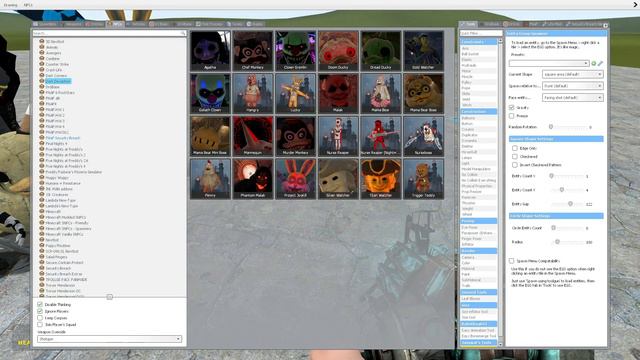
Task: Open the Presets dropdown
Action: pyautogui.click(x=549, y=63)
